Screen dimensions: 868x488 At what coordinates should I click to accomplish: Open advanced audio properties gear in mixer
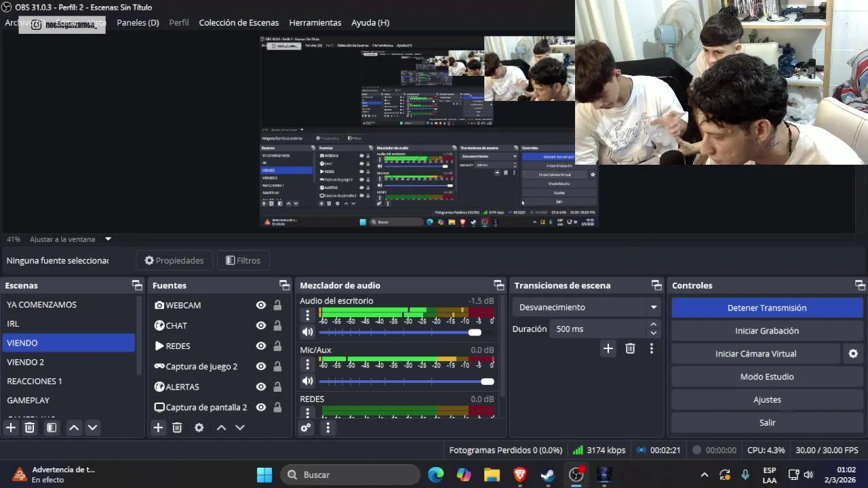(306, 428)
